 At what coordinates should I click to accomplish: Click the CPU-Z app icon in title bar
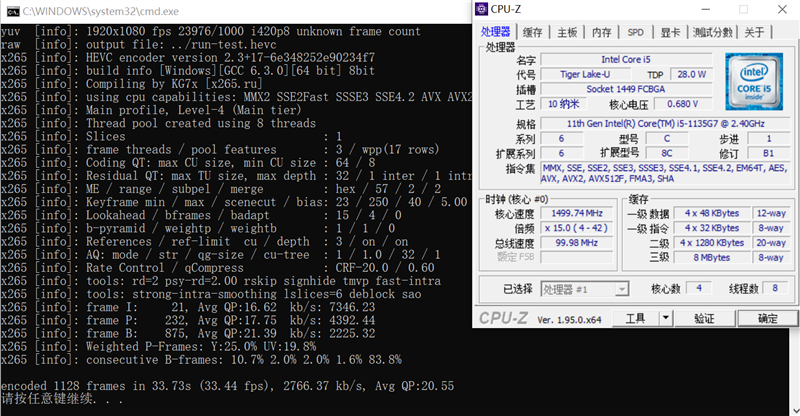tap(483, 11)
